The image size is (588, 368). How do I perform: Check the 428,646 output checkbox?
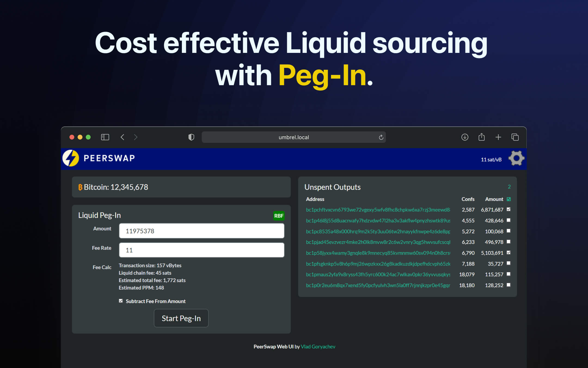[x=509, y=220]
